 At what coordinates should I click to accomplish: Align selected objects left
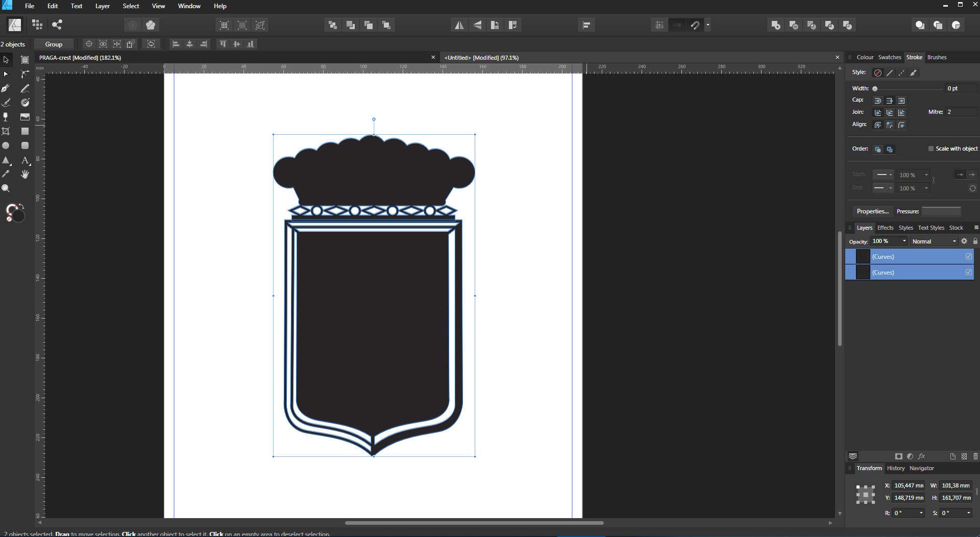(x=176, y=44)
